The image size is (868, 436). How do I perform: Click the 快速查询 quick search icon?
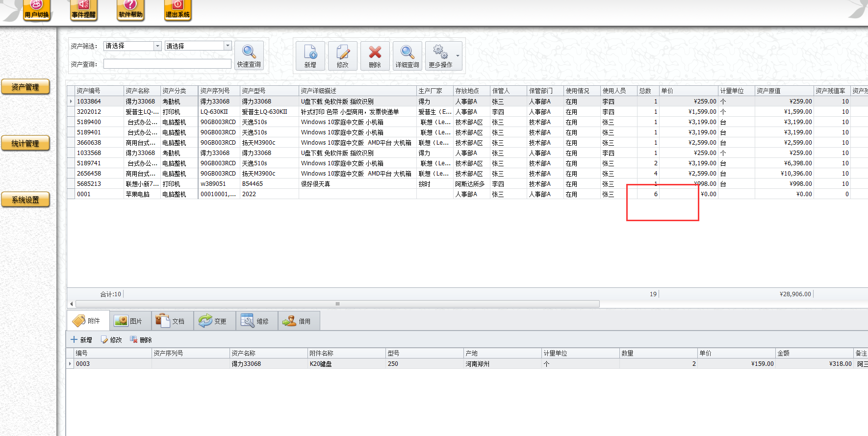[249, 52]
